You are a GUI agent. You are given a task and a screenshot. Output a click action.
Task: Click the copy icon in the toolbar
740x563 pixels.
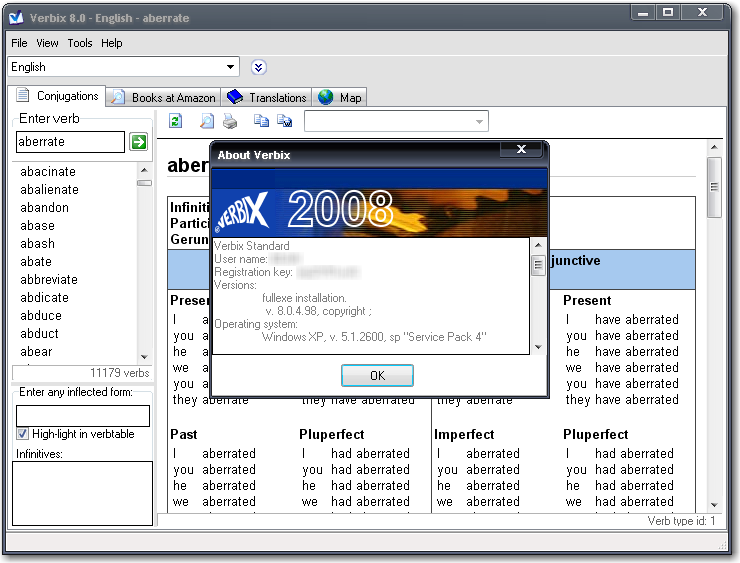[261, 121]
